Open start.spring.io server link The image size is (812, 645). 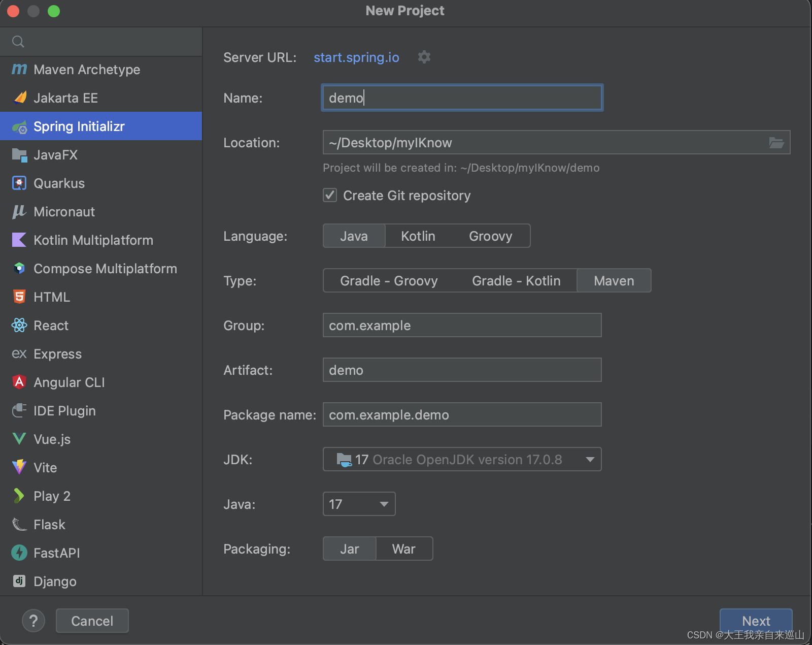point(356,57)
